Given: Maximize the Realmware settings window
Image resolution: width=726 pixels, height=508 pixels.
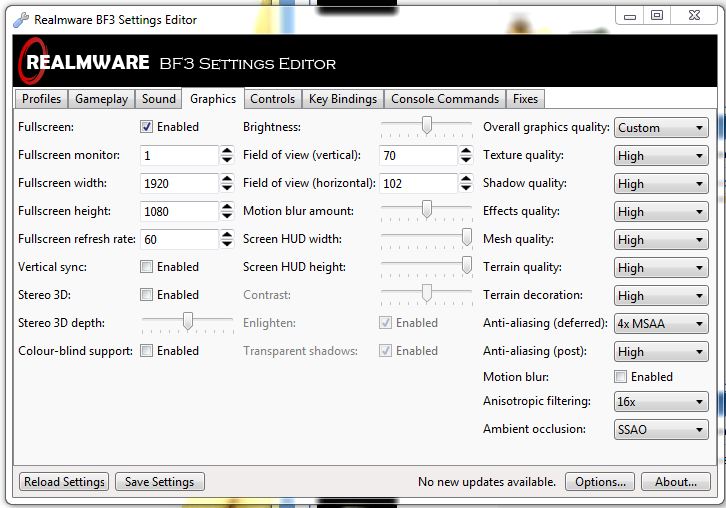Looking at the screenshot, I should pyautogui.click(x=657, y=16).
